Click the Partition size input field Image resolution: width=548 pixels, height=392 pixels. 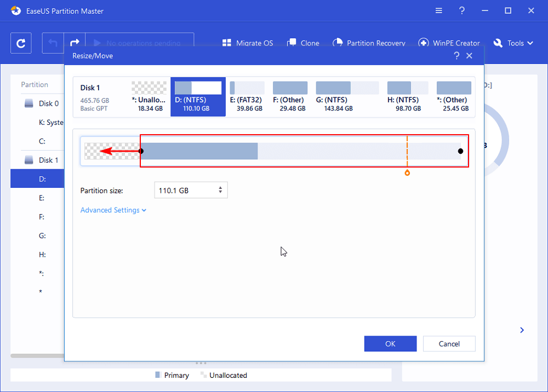191,190
